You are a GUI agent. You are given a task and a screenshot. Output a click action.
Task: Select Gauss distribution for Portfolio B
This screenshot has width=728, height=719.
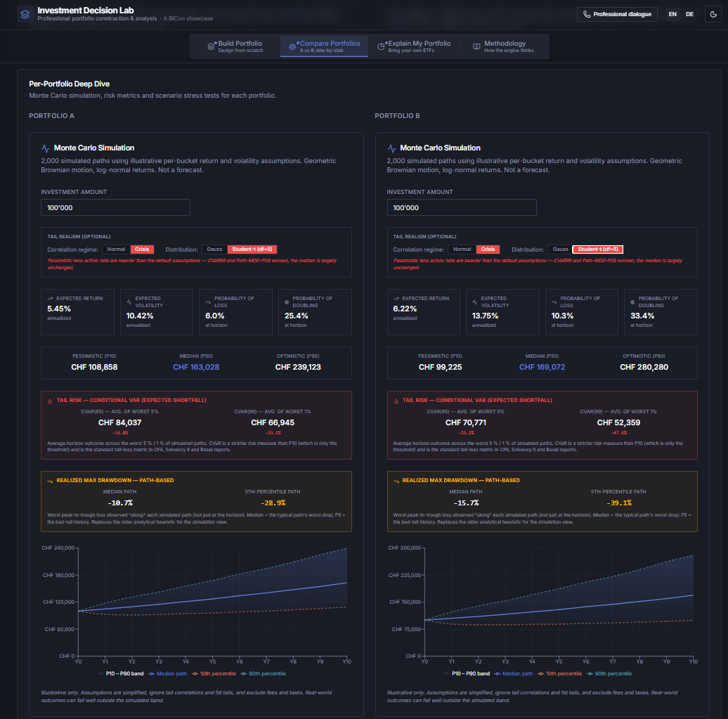(560, 250)
